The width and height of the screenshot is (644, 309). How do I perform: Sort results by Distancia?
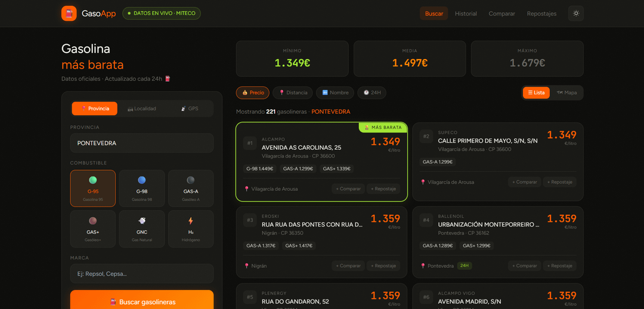293,92
